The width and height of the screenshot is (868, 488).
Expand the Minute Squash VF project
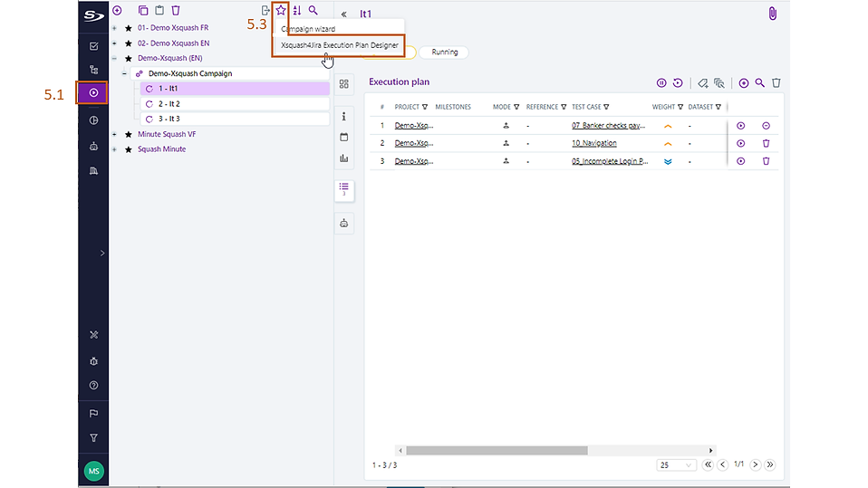tap(114, 134)
